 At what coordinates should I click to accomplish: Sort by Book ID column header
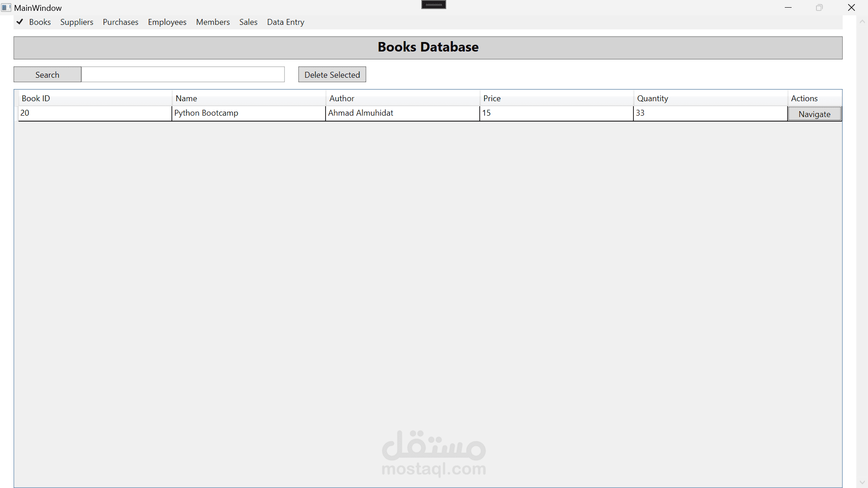tap(95, 99)
